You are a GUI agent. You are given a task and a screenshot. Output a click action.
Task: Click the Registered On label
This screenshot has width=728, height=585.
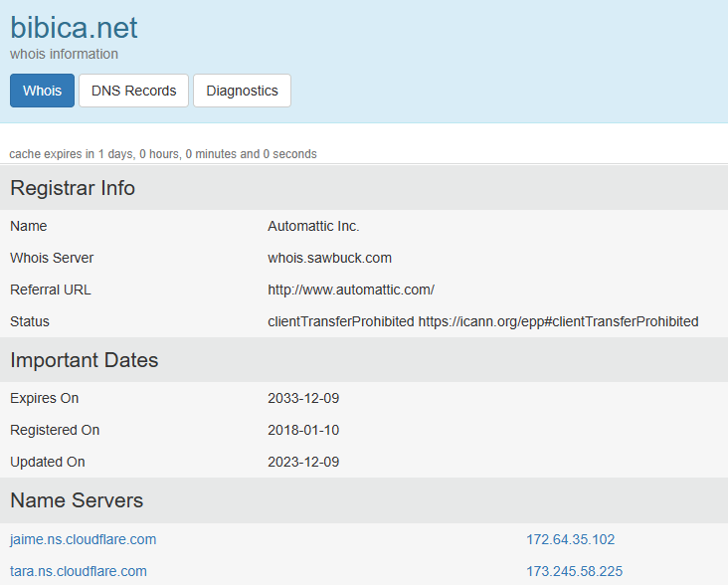(x=55, y=430)
